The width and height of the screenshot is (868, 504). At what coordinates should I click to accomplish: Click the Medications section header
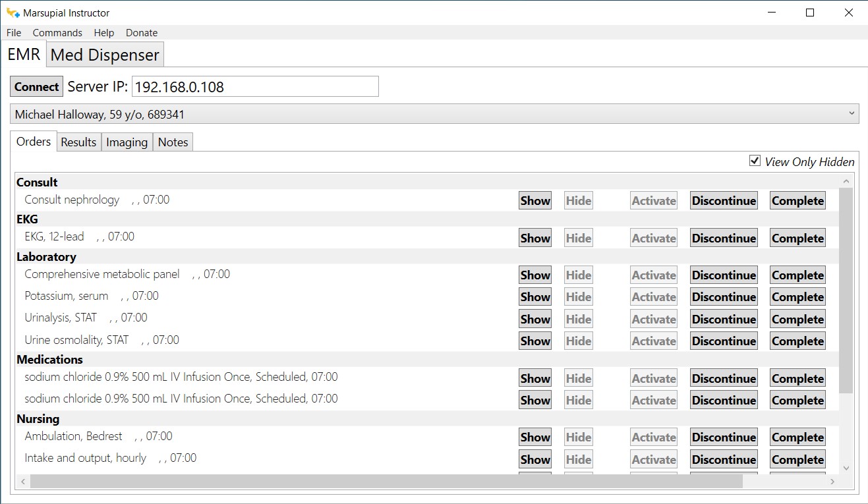click(49, 359)
